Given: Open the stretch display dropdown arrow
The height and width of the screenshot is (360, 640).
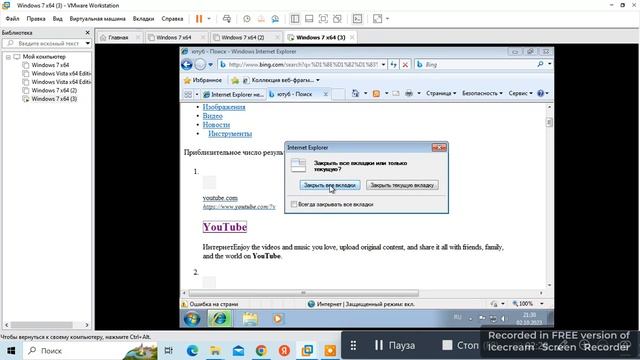Looking at the screenshot, I should (x=387, y=19).
